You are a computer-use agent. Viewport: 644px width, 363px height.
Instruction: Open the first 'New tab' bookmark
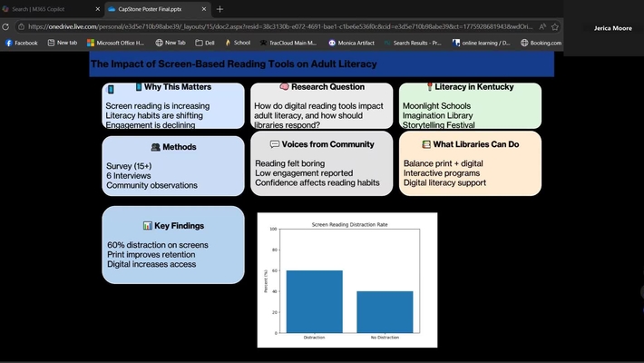click(x=63, y=43)
